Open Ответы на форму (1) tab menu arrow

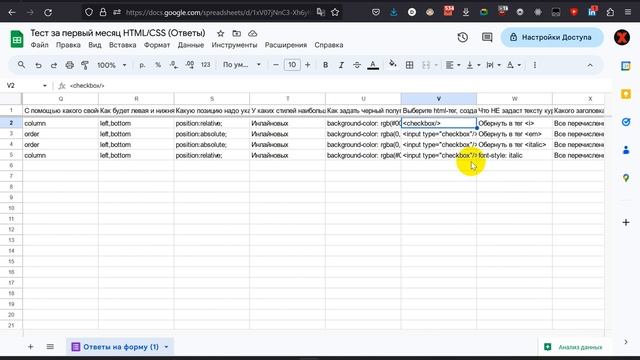point(166,347)
